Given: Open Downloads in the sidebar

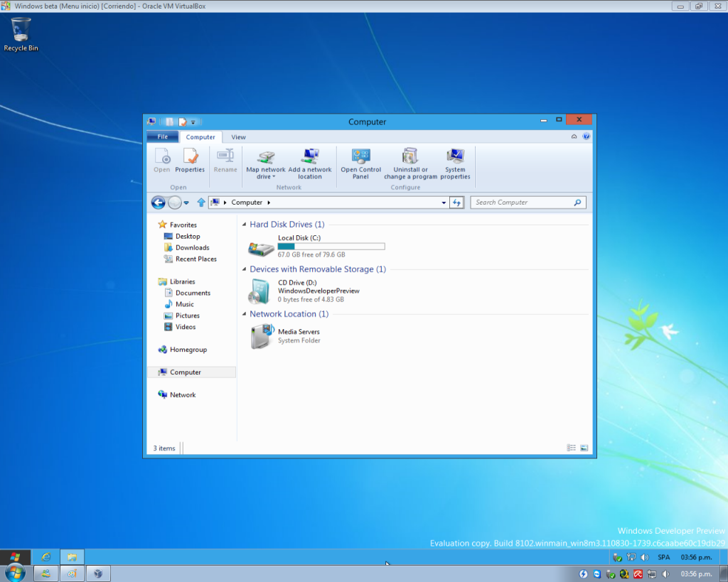Looking at the screenshot, I should pos(192,247).
